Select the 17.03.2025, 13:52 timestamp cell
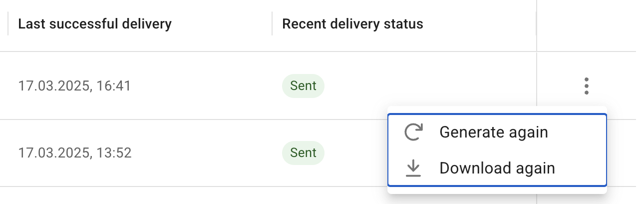Screen dimensions: 644x204 75,152
